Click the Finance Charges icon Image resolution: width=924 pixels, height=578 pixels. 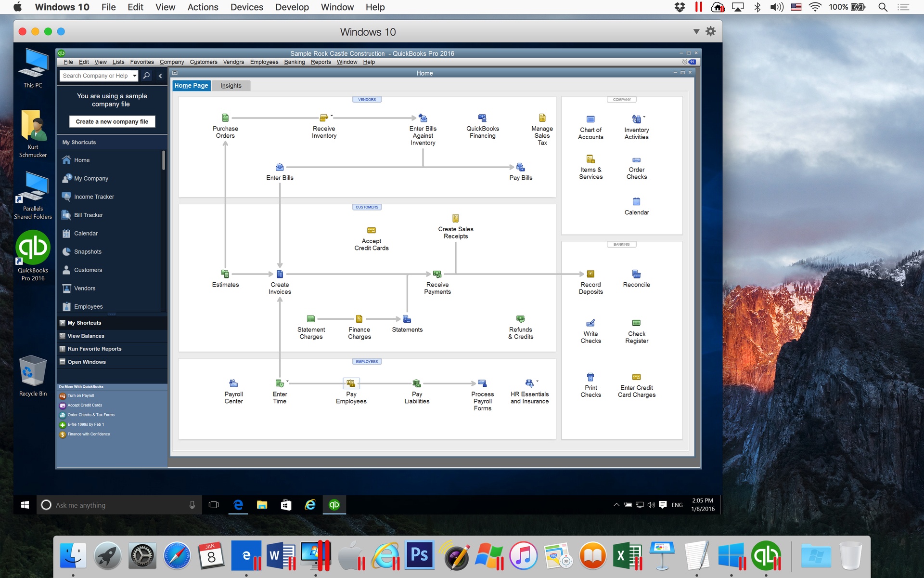pyautogui.click(x=359, y=319)
